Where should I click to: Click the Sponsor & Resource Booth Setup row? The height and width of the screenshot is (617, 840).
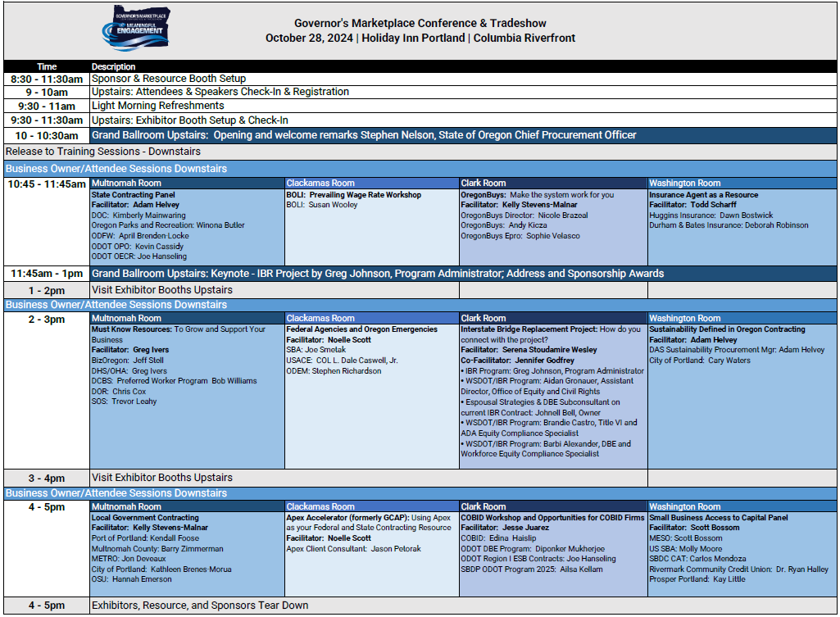pyautogui.click(x=169, y=79)
